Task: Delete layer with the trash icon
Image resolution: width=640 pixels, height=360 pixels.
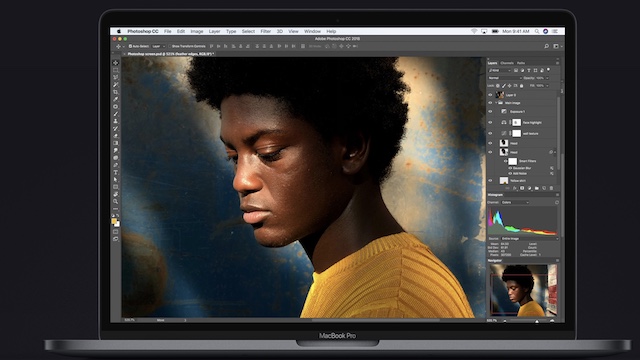Action: pyautogui.click(x=551, y=188)
